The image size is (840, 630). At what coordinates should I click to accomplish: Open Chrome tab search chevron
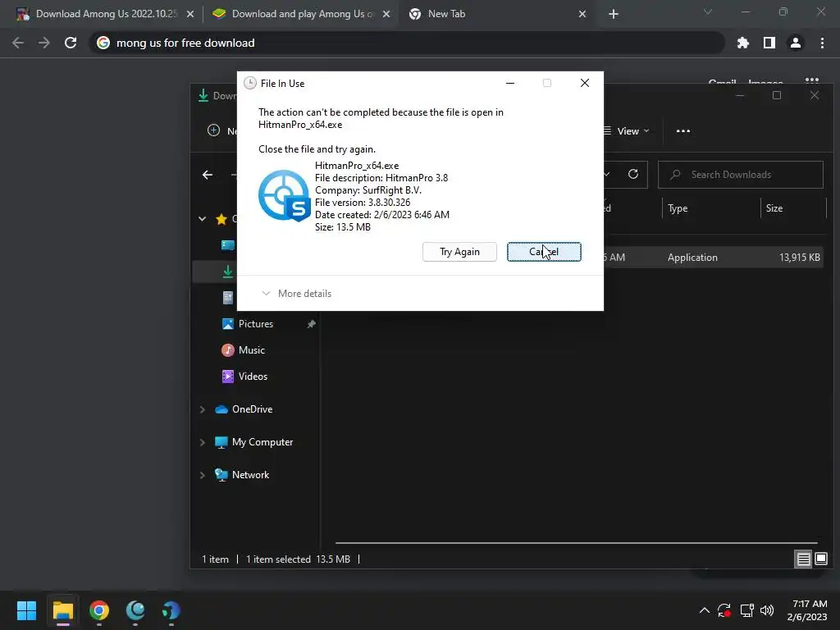(x=708, y=11)
